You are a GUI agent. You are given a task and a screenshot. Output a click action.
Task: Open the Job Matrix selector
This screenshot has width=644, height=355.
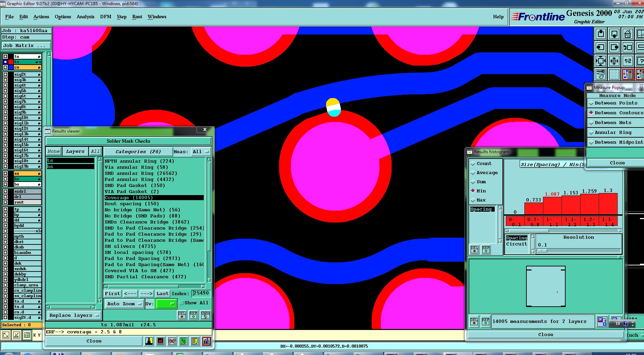[26, 46]
